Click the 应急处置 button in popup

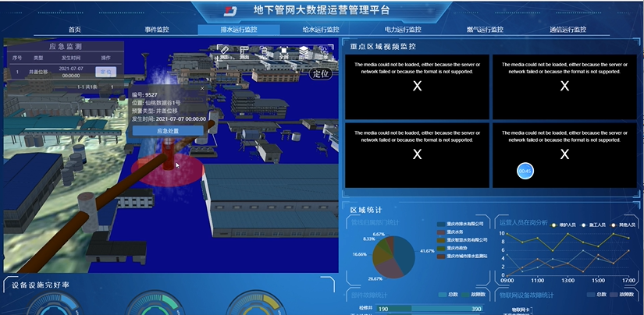[168, 131]
